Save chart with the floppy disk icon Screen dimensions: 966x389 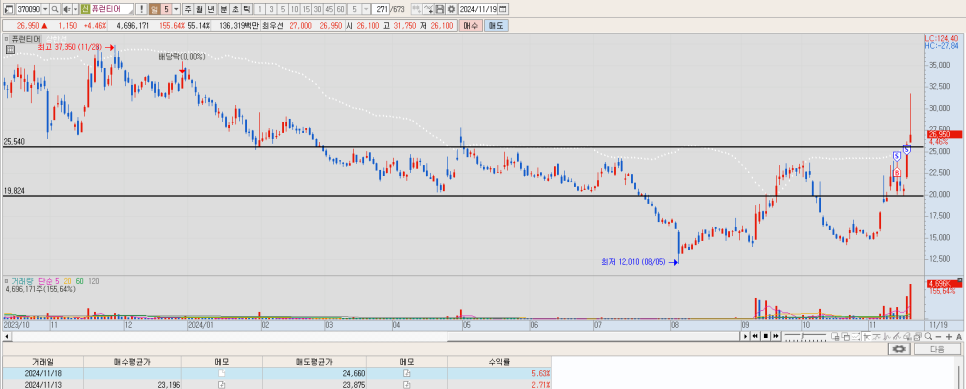point(440,9)
